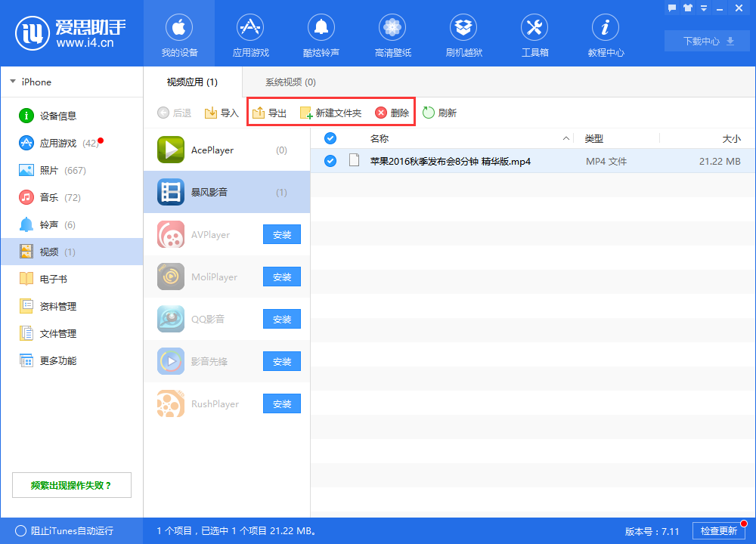Install 影音先锋 with its 安装 button

pyautogui.click(x=281, y=361)
